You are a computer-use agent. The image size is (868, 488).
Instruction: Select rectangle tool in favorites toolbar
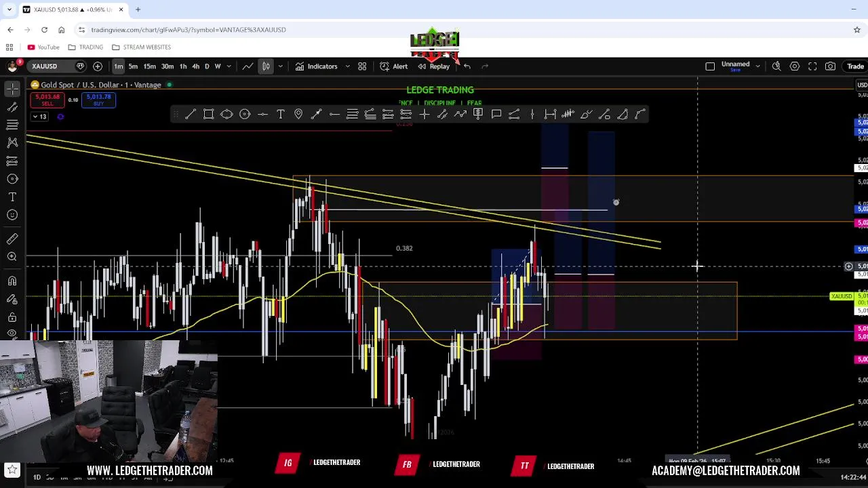209,114
